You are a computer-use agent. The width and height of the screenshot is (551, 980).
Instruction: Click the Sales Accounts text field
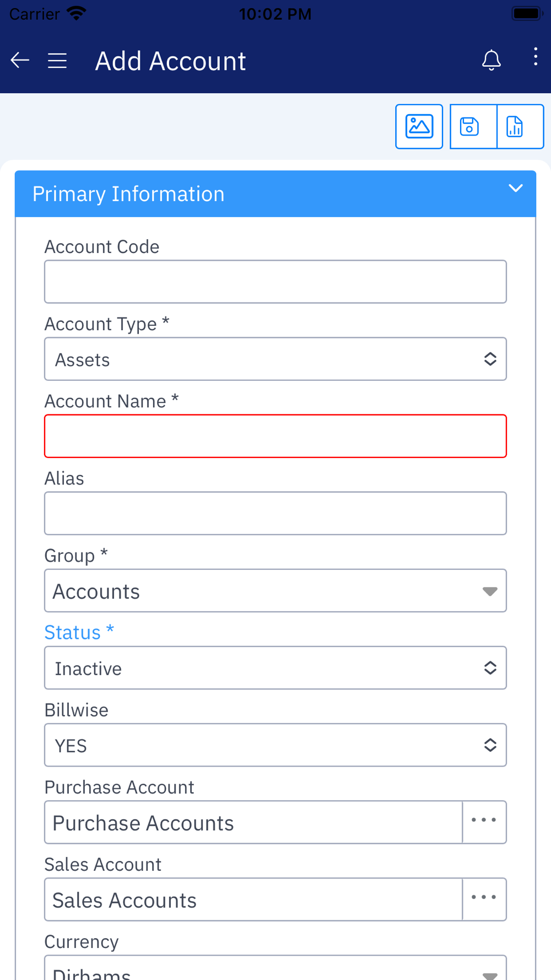253,899
